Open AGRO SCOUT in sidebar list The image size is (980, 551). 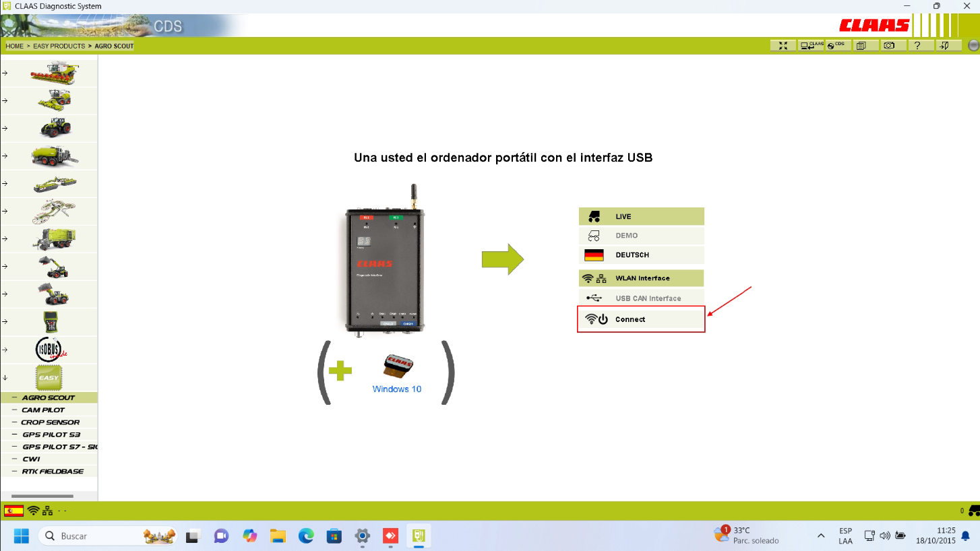tap(49, 397)
